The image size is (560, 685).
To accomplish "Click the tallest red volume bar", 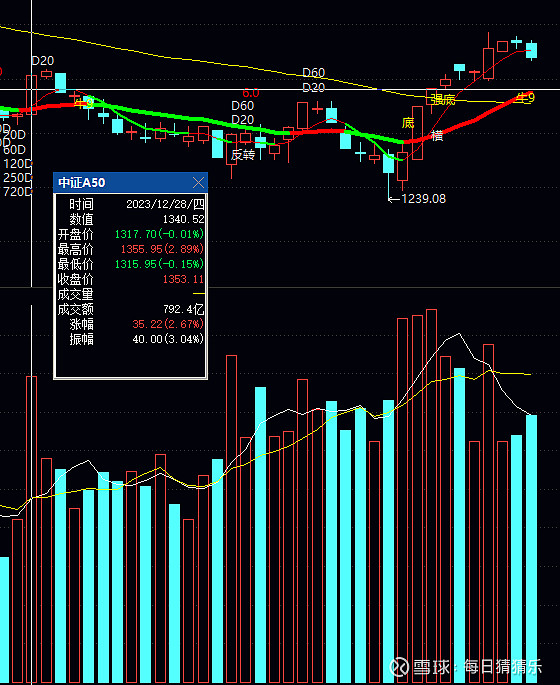I will click(431, 496).
